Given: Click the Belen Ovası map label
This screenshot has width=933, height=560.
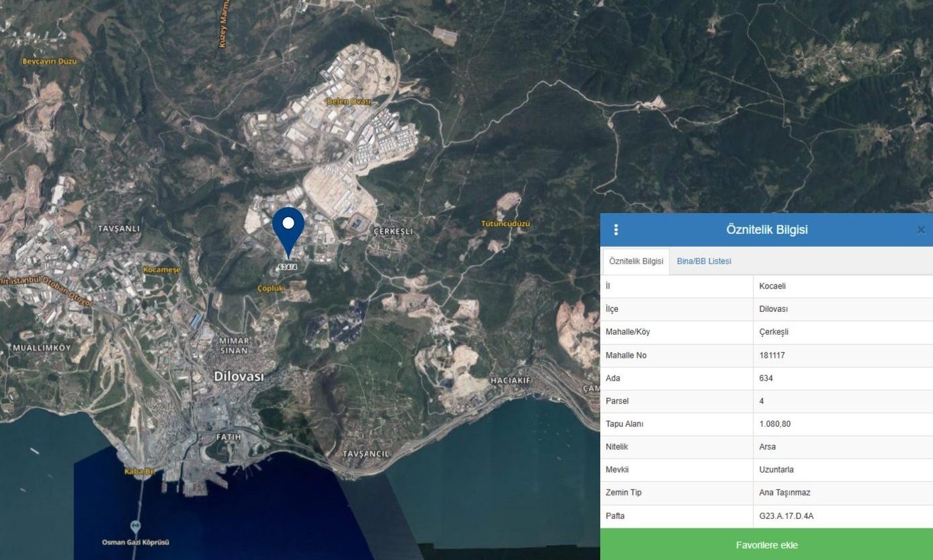Looking at the screenshot, I should (x=349, y=102).
